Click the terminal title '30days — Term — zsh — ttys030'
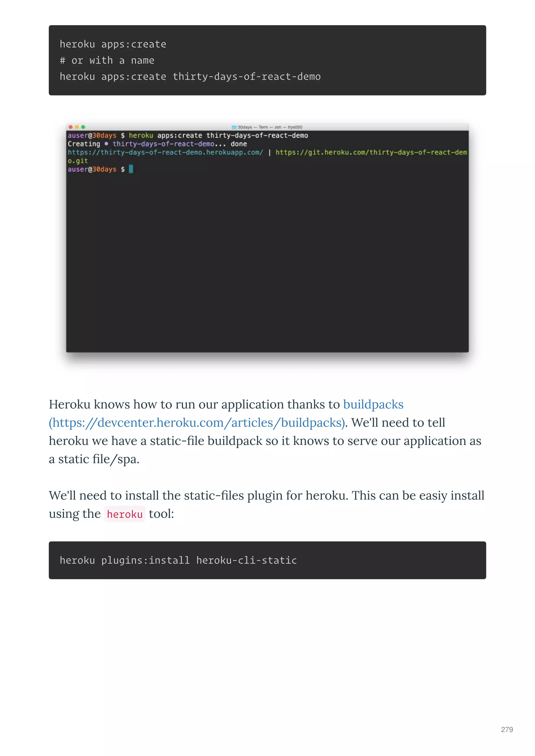535x756 pixels. [270, 127]
